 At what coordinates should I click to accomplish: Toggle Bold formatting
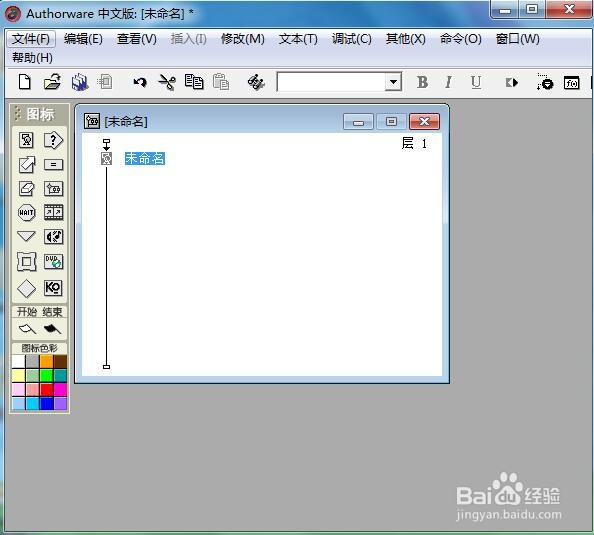422,82
